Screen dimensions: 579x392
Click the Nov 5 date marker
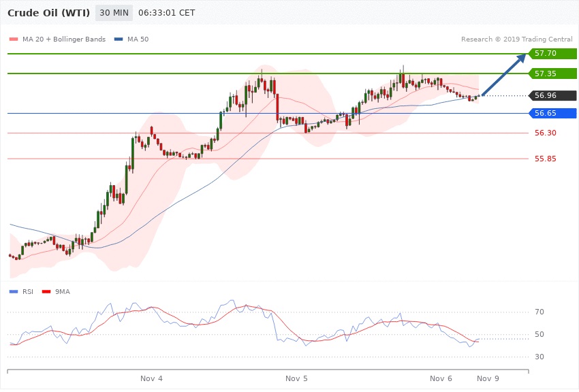pos(296,378)
